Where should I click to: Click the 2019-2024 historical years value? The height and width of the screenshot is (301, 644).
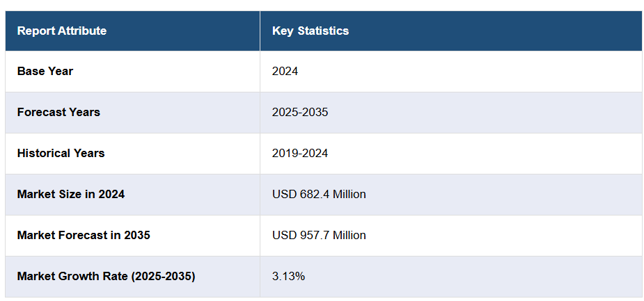pos(300,153)
